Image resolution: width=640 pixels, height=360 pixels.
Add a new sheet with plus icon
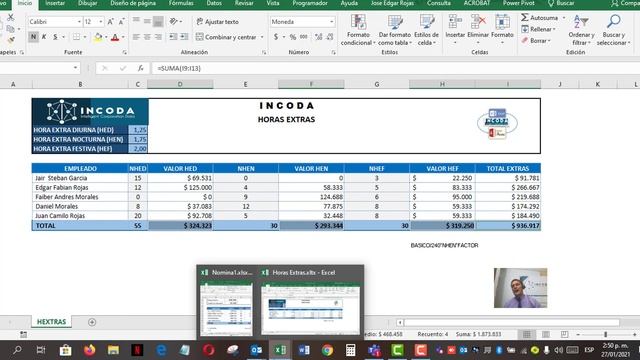[92, 322]
